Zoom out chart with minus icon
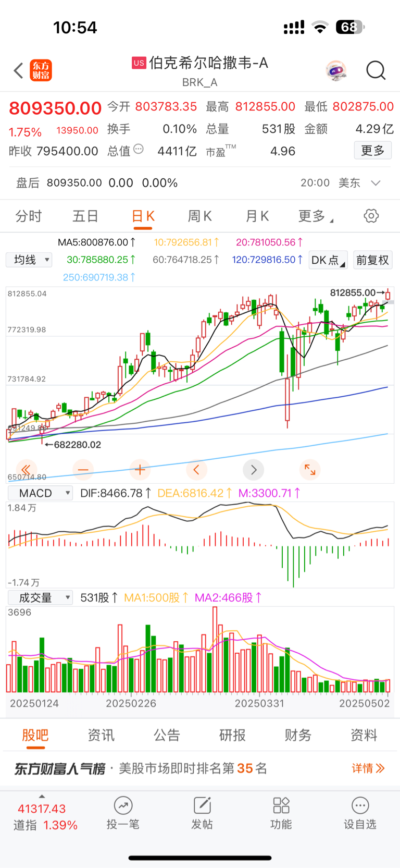 pos(83,470)
